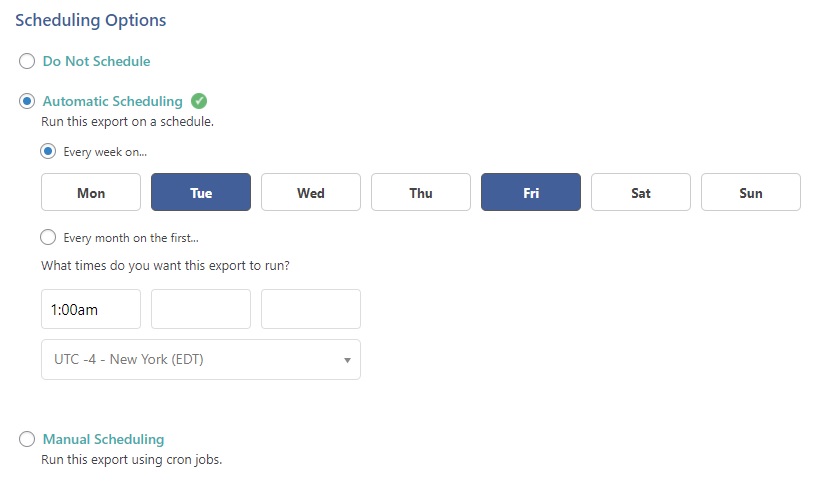Enable the Thu day button
Image resolution: width=826 pixels, height=482 pixels.
coord(421,192)
